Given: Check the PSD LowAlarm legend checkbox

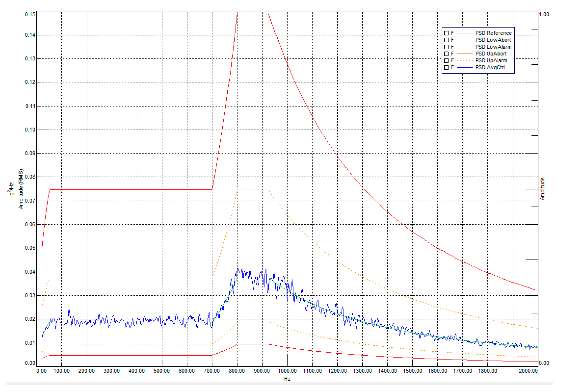Looking at the screenshot, I should (446, 47).
